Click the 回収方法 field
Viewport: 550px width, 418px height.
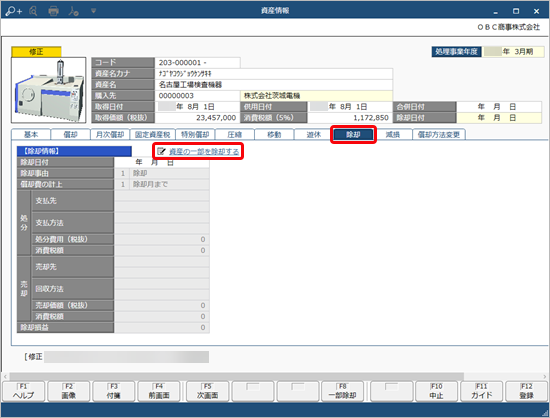click(x=162, y=289)
